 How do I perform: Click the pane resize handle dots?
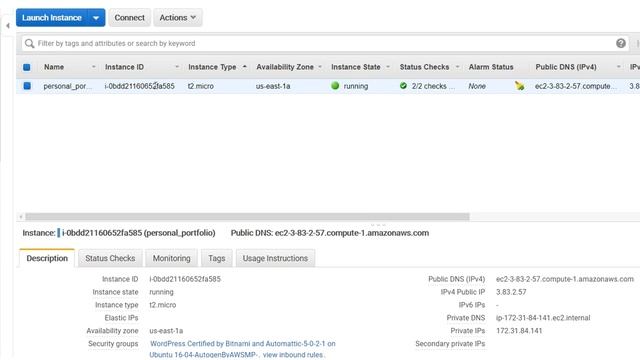pos(378,225)
